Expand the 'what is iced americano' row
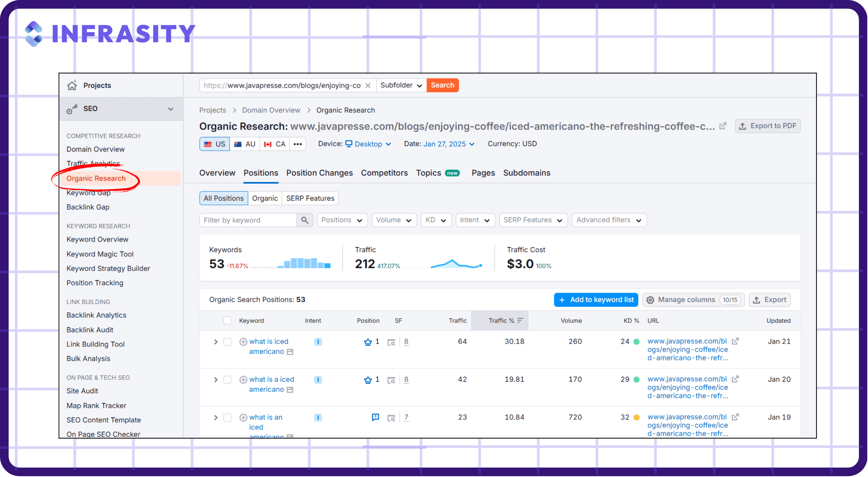 (216, 342)
